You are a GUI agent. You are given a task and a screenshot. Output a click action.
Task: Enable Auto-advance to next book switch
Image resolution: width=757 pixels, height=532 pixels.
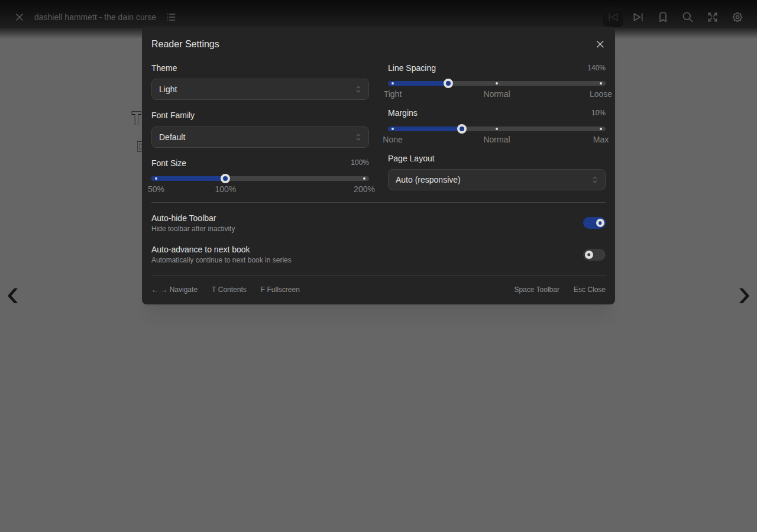tap(594, 255)
